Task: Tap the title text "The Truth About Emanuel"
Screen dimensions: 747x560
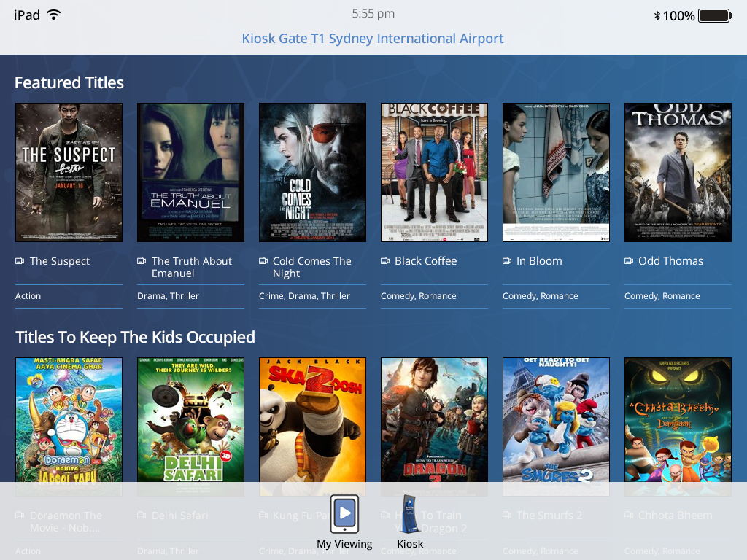Action: [x=192, y=267]
